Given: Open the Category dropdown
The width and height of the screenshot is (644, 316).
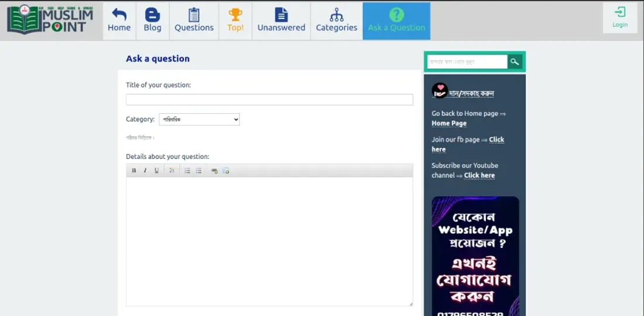Looking at the screenshot, I should coord(199,120).
